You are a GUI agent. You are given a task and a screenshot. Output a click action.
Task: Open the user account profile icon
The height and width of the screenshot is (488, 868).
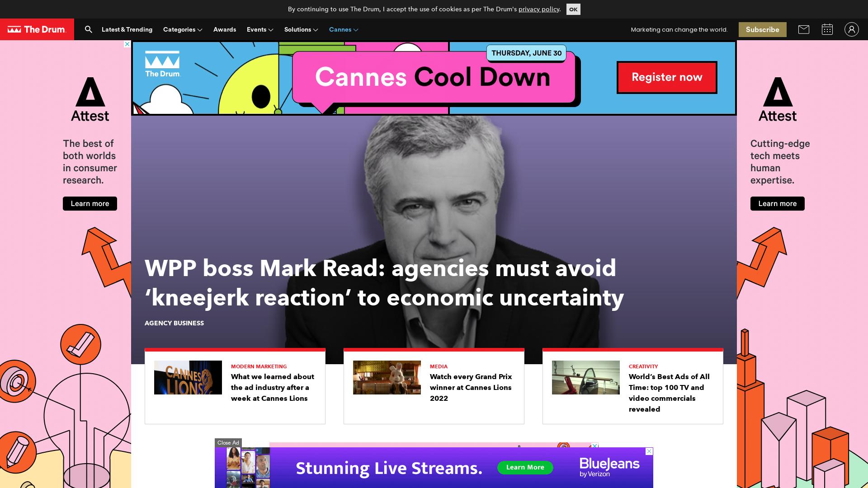click(x=851, y=29)
